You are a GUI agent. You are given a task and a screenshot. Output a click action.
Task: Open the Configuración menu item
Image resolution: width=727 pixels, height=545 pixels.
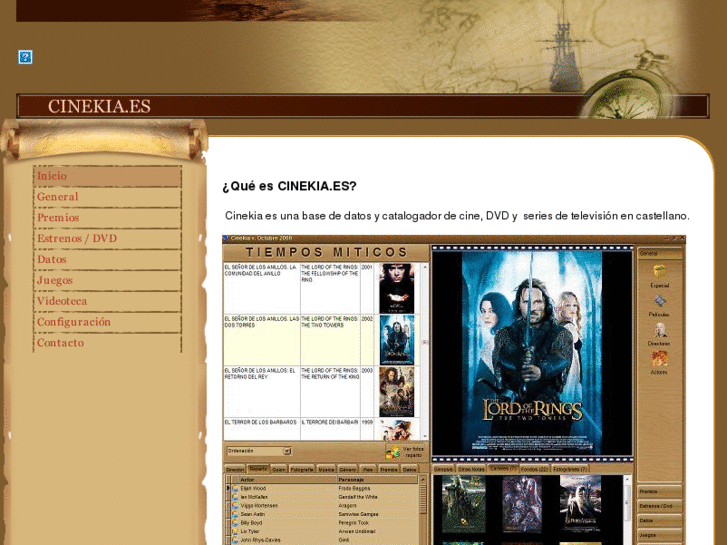[108, 322]
